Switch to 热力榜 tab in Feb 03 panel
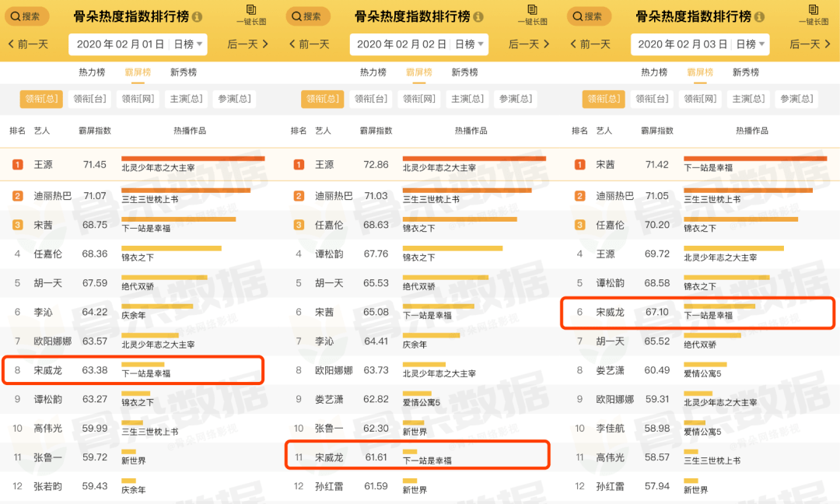The image size is (840, 504). coord(655,72)
